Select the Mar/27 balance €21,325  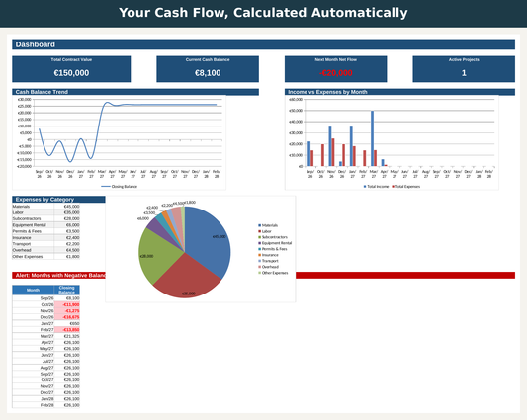click(67, 336)
